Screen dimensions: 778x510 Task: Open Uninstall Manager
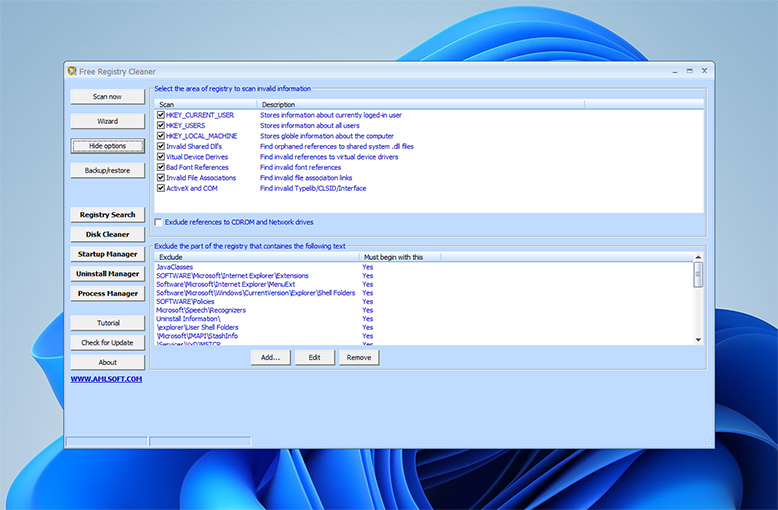pyautogui.click(x=107, y=274)
